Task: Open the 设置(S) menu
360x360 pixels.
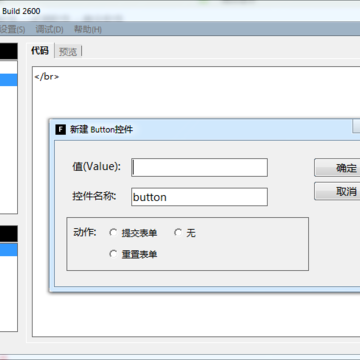Action: [12, 29]
